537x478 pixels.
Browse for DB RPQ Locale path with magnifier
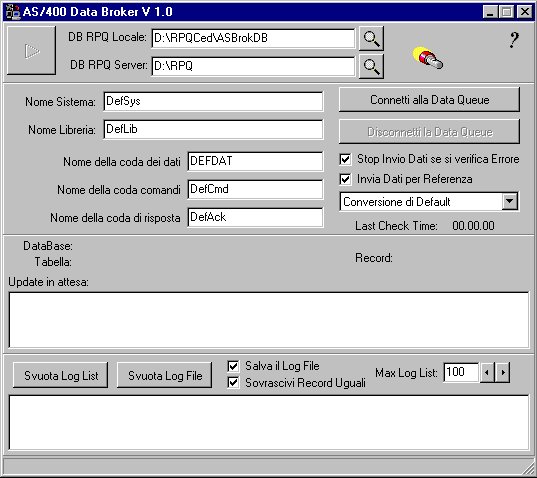pos(371,38)
